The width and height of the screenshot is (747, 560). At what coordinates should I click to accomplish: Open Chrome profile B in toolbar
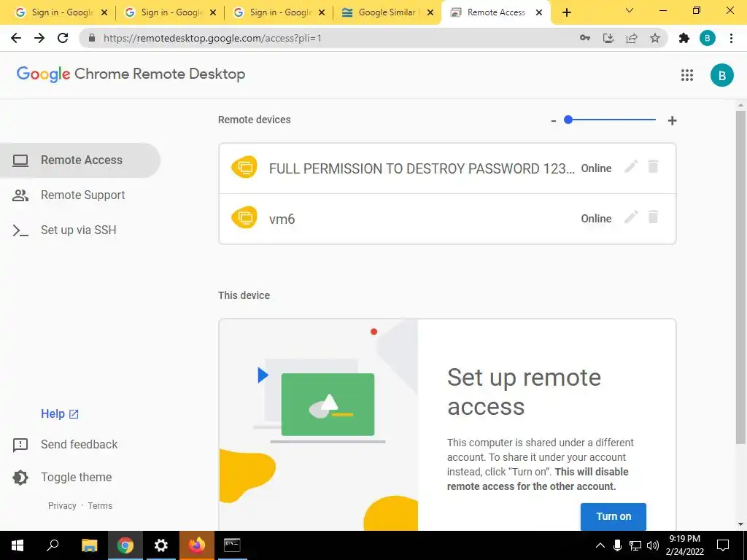(x=708, y=38)
